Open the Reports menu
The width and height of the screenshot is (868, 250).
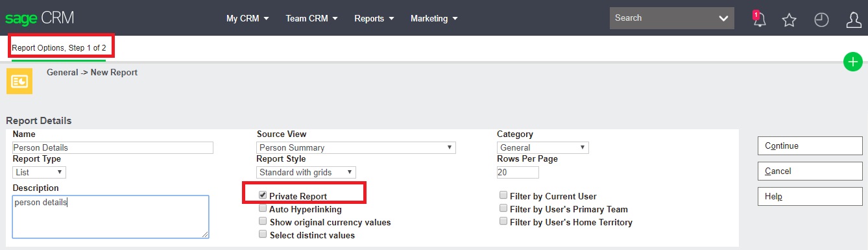374,18
